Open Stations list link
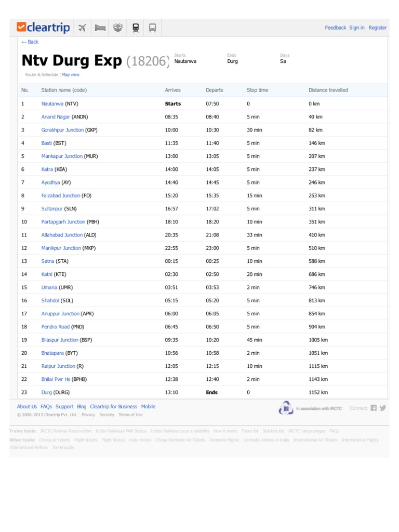Viewport: 399px width, 532px height. click(x=273, y=431)
